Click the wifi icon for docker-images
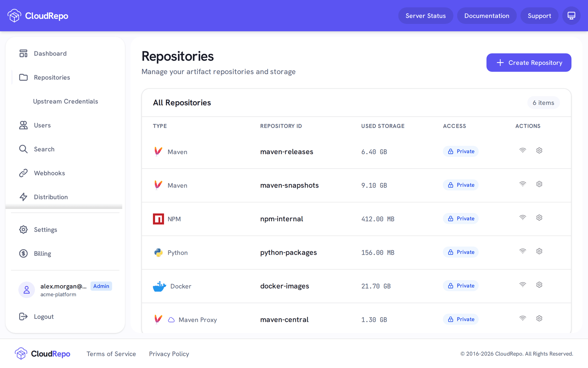Viewport: 588px width, 368px height. pyautogui.click(x=523, y=285)
